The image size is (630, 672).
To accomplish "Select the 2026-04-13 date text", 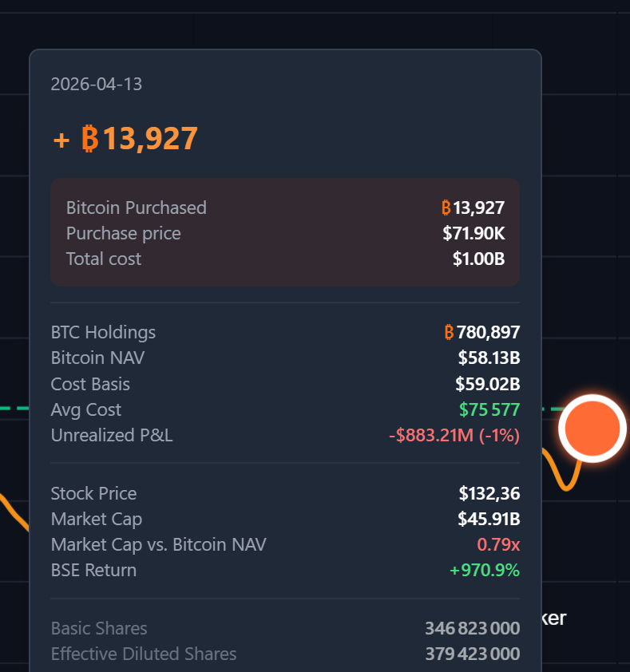I will tap(96, 84).
